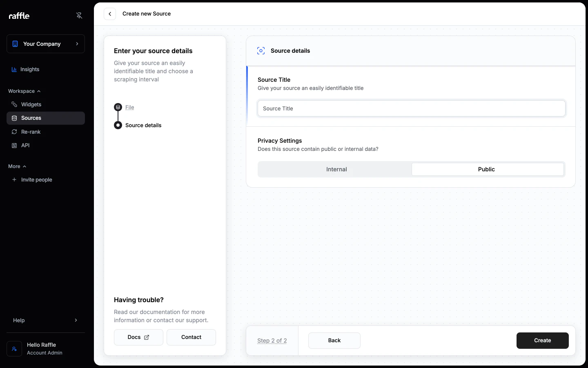Screen dimensions: 588x368
Task: Click the Hello Raffle user avatar icon
Action: point(14,349)
